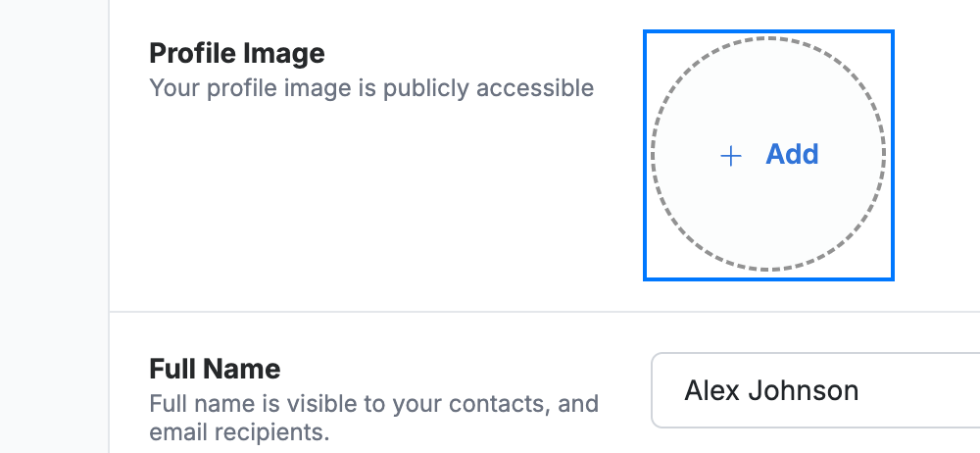Click the "Full name is visible" description line
This screenshot has width=980, height=453.
point(373,404)
